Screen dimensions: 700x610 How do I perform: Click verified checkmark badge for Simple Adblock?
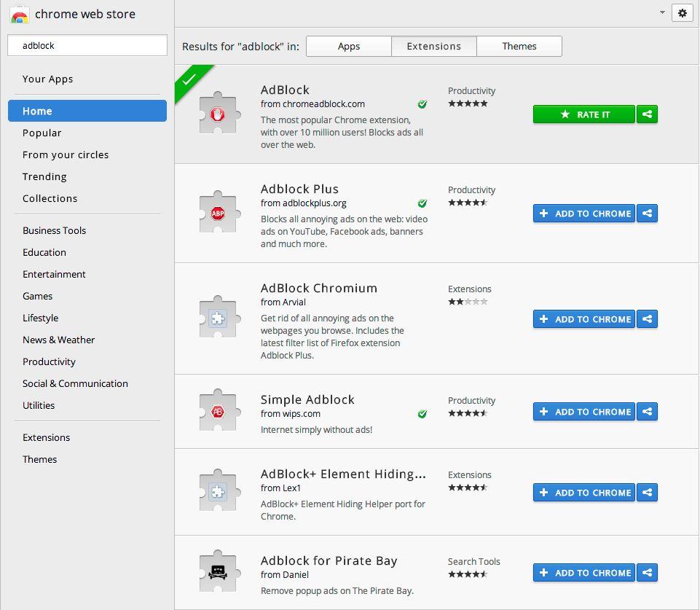tap(422, 414)
